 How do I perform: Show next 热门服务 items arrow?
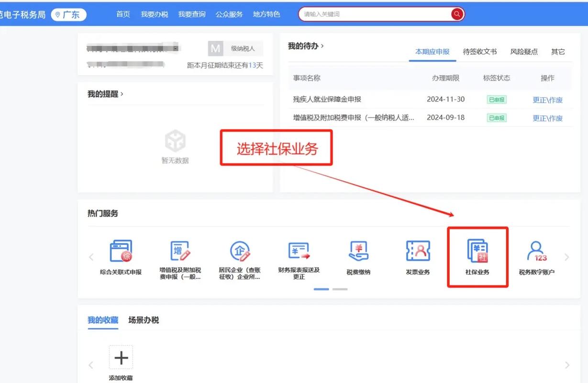567,257
